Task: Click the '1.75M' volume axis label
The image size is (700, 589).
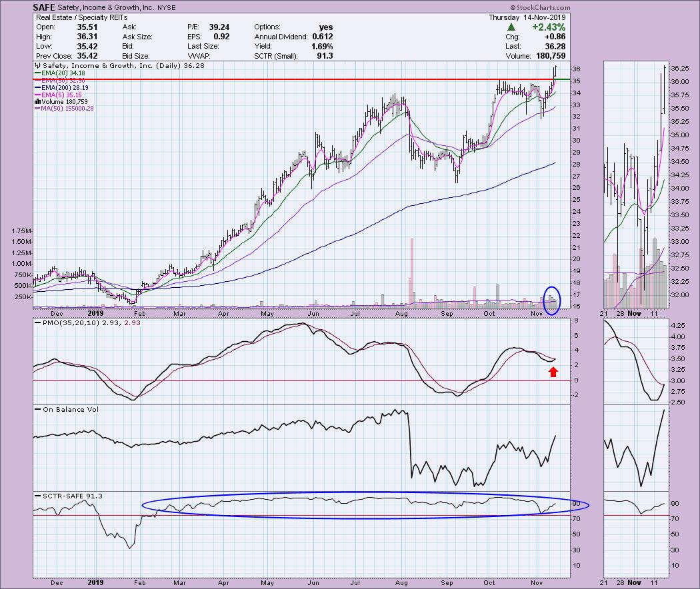Action: click(x=21, y=231)
